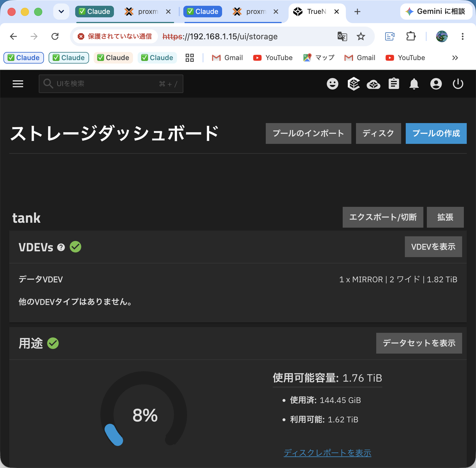Click the ディスク button
Image resolution: width=476 pixels, height=468 pixels.
click(x=379, y=133)
